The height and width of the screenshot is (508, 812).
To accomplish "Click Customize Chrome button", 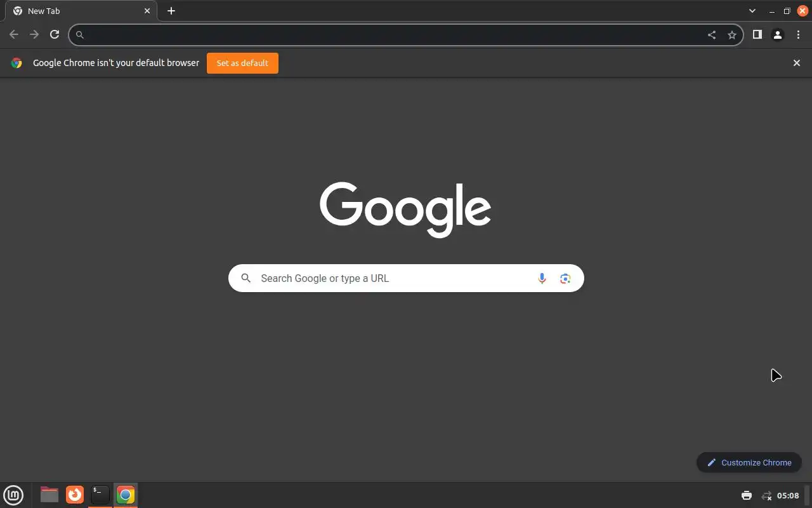I will click(749, 462).
